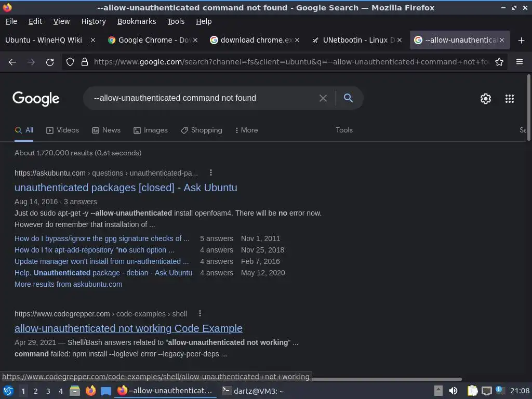The width and height of the screenshot is (532, 399).
Task: Open the View menu
Action: coord(61,21)
